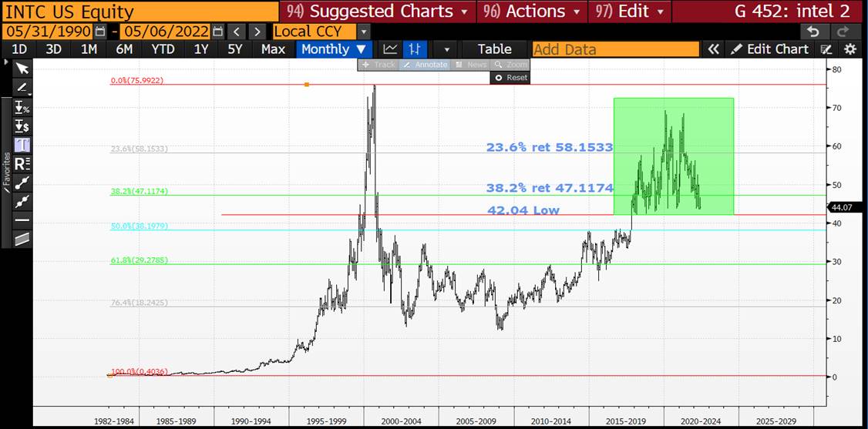Click the 42.04 Low annotation
The height and width of the screenshot is (429, 868).
tap(523, 210)
